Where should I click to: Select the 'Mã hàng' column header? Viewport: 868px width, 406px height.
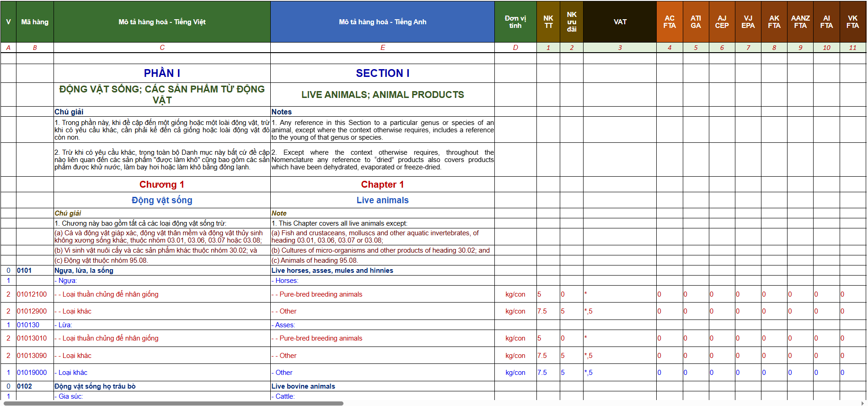(35, 22)
